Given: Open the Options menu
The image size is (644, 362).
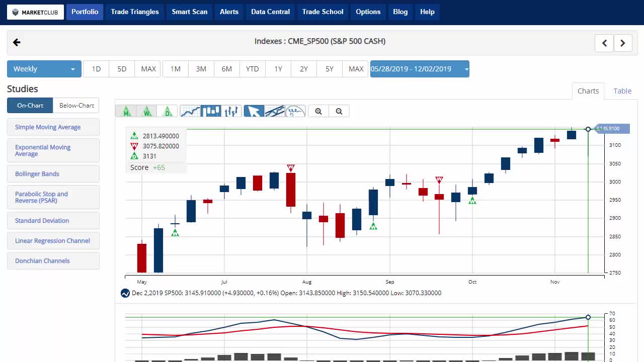Looking at the screenshot, I should tap(368, 12).
